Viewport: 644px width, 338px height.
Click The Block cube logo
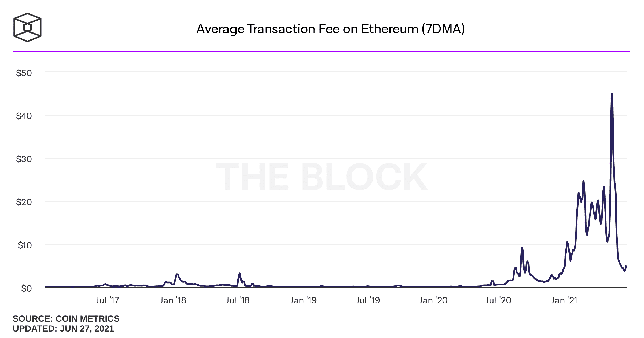point(27,27)
